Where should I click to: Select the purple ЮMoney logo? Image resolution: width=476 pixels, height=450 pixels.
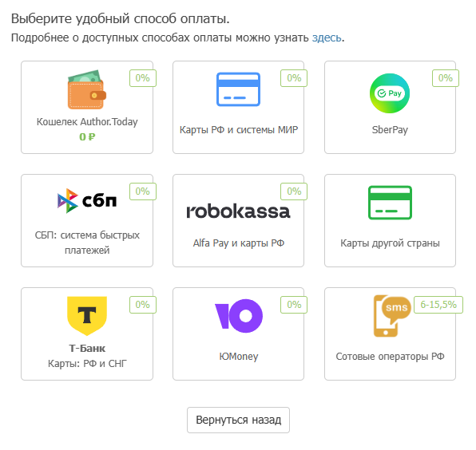click(x=239, y=316)
